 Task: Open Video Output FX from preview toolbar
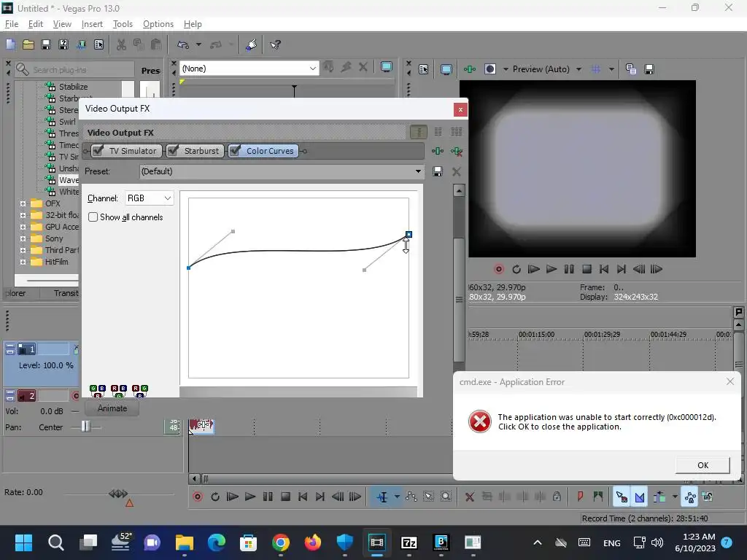470,69
